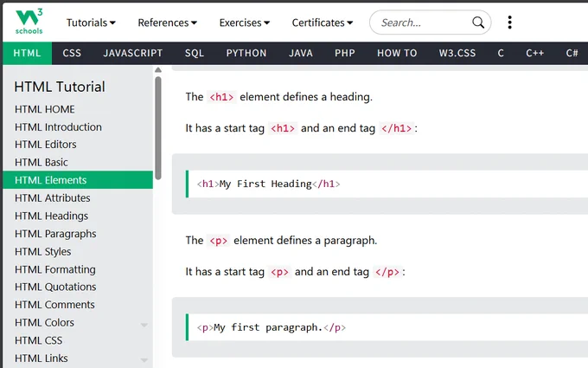Open HTML HOME in sidebar
The height and width of the screenshot is (368, 588).
click(78, 109)
